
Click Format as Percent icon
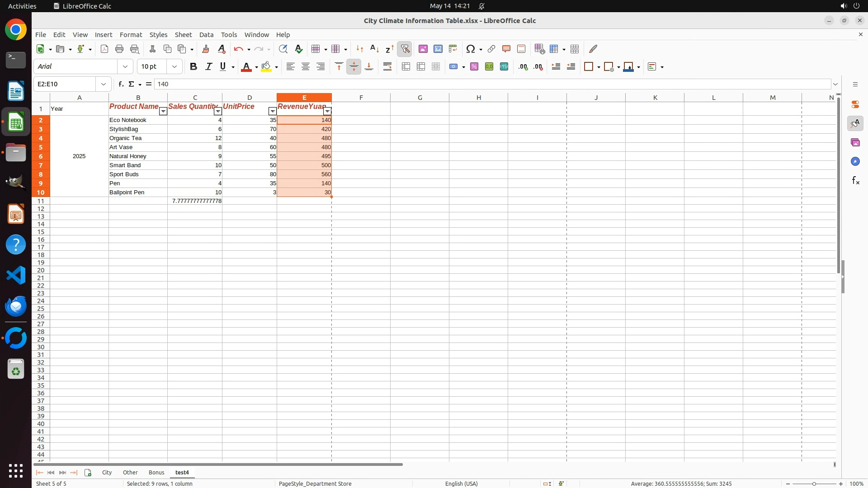coord(474,67)
